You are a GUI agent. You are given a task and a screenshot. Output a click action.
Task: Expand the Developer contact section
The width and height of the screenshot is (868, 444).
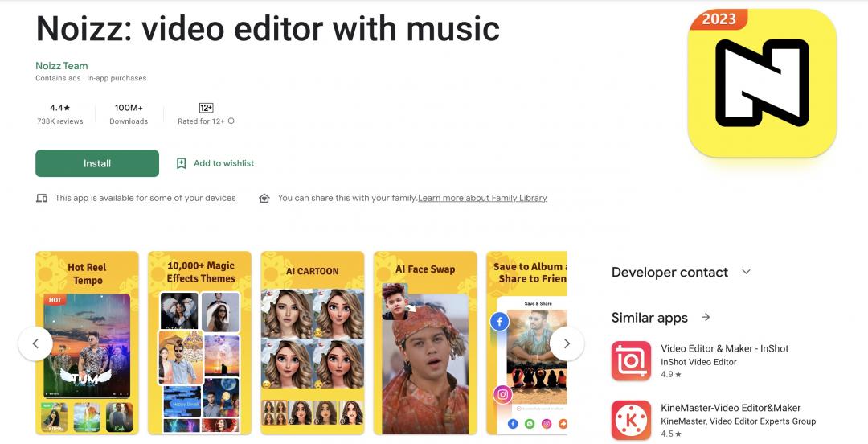pos(746,272)
